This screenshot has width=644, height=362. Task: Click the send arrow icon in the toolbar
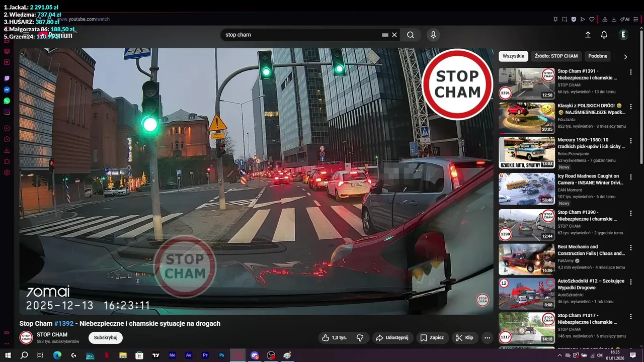(x=583, y=20)
